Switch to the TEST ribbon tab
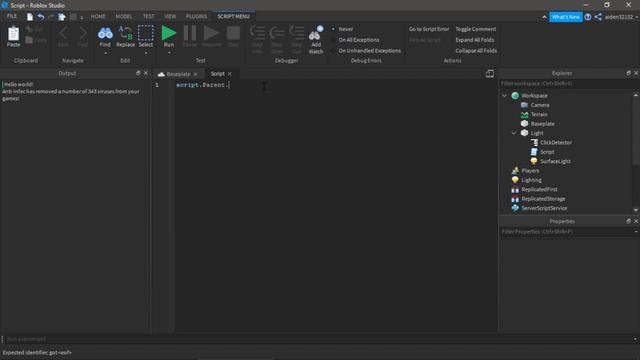 point(149,16)
